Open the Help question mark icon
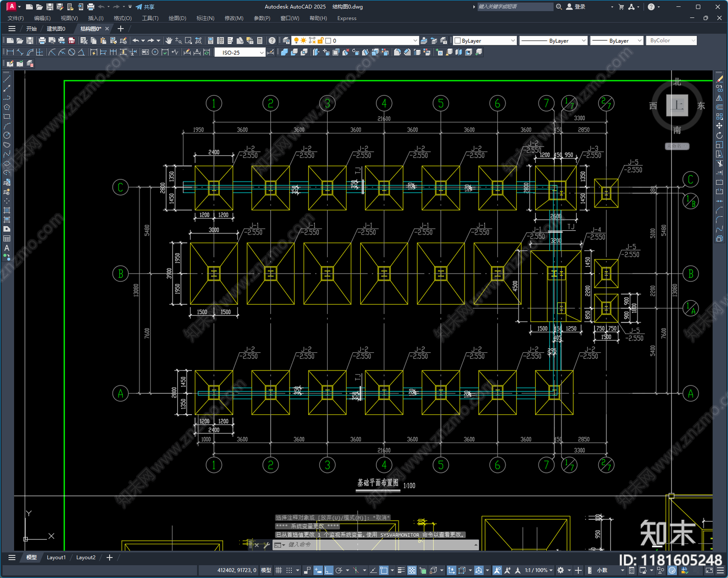 pos(272,41)
